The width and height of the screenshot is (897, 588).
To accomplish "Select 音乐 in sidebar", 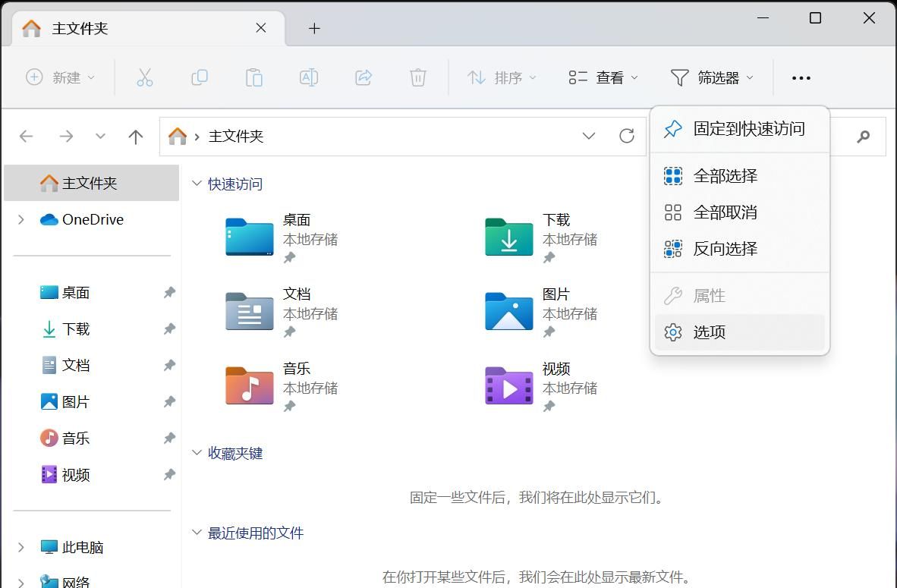I will [92, 438].
